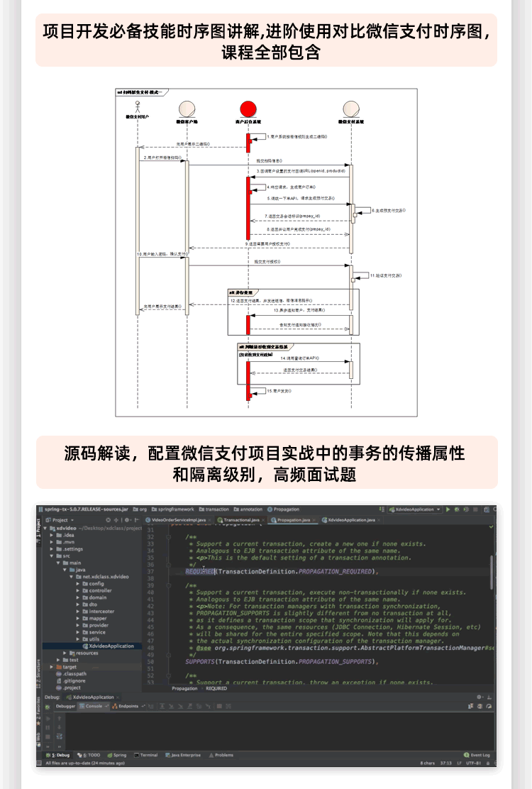Click springframework in the breadcrumb path
This screenshot has width=532, height=789.
tap(176, 509)
